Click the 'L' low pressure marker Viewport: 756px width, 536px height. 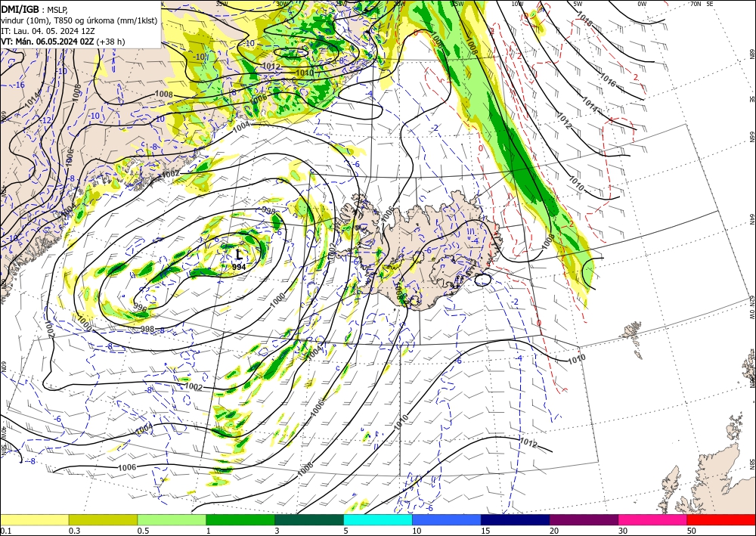point(239,255)
